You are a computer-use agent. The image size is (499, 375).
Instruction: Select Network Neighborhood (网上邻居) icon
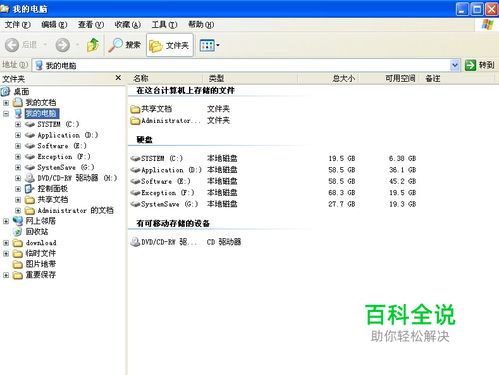(x=18, y=221)
